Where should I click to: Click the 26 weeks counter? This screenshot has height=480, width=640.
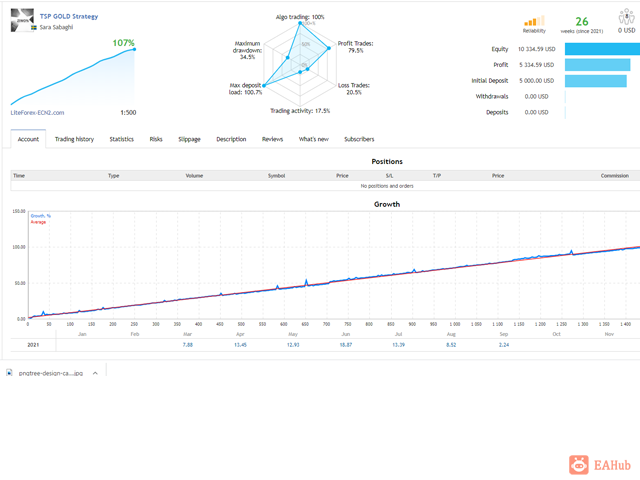(x=582, y=22)
